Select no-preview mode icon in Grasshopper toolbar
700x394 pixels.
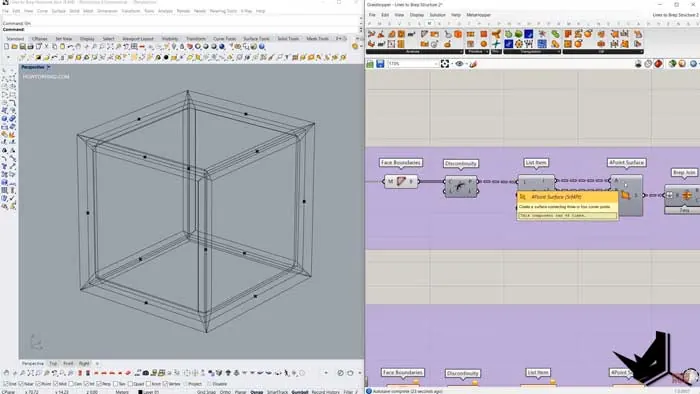pyautogui.click(x=638, y=64)
